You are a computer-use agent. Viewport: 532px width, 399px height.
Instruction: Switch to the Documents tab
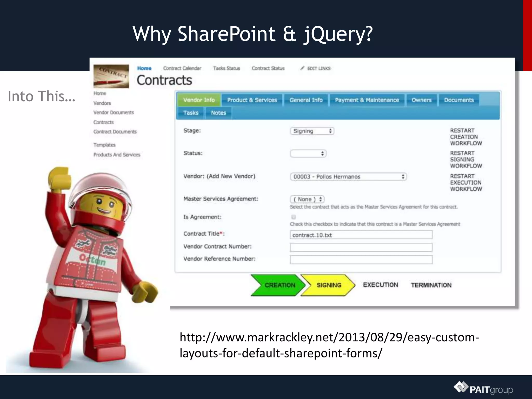click(459, 100)
